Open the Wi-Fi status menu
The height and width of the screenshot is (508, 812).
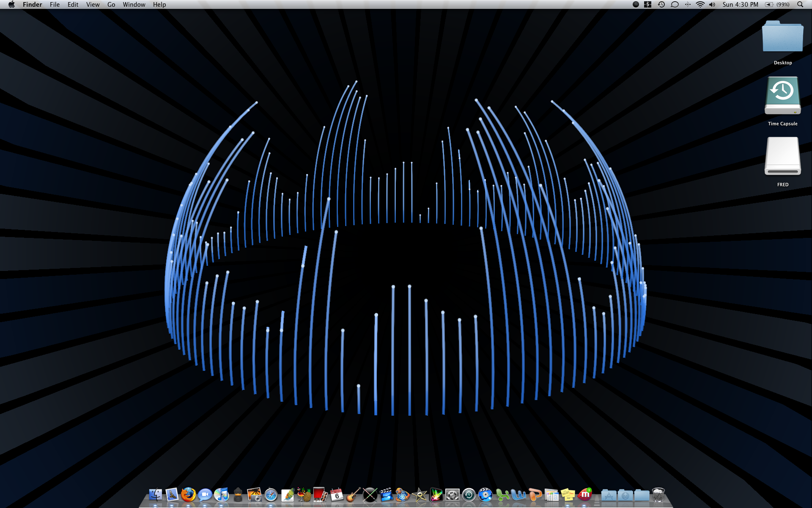[700, 5]
